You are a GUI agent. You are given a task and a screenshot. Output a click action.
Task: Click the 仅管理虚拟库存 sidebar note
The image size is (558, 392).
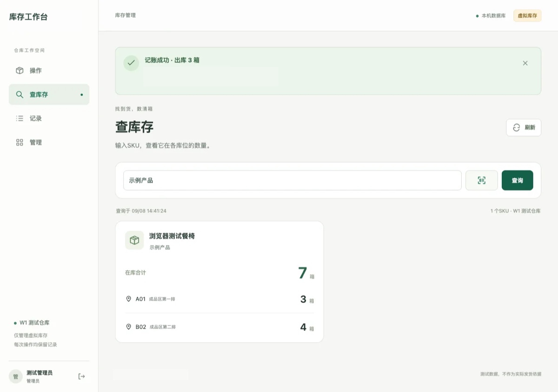[31, 336]
